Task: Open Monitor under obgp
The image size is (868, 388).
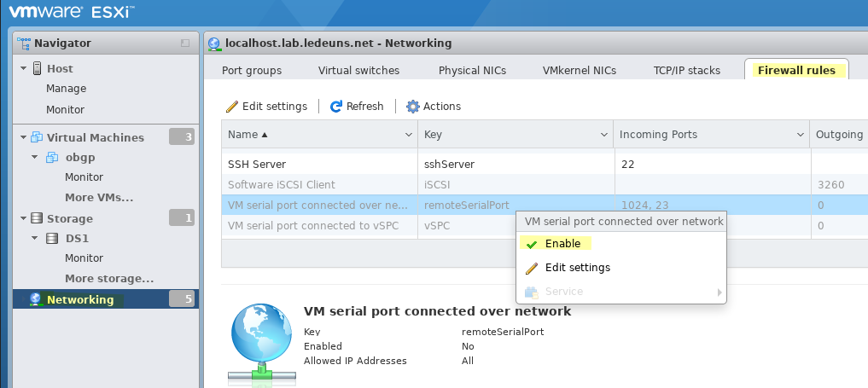Action: click(84, 177)
